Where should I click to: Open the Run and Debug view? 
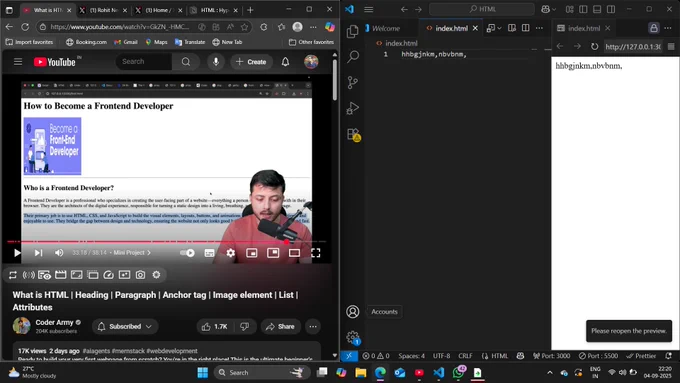353,108
